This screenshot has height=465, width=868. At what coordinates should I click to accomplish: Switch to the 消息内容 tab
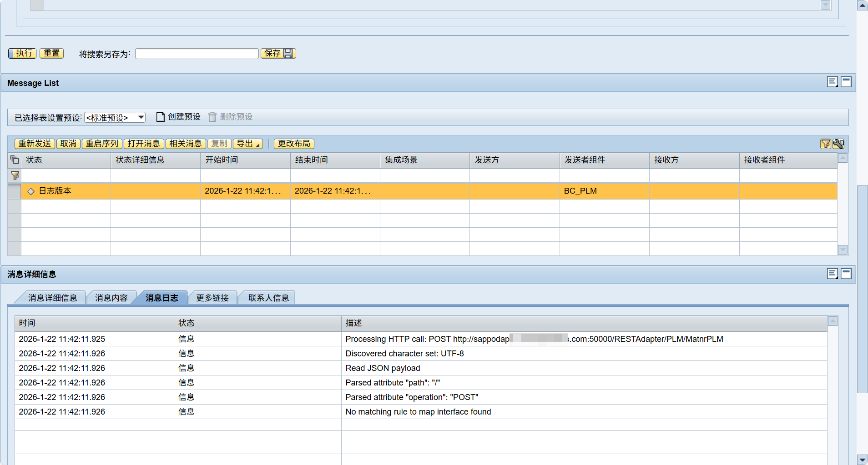111,298
